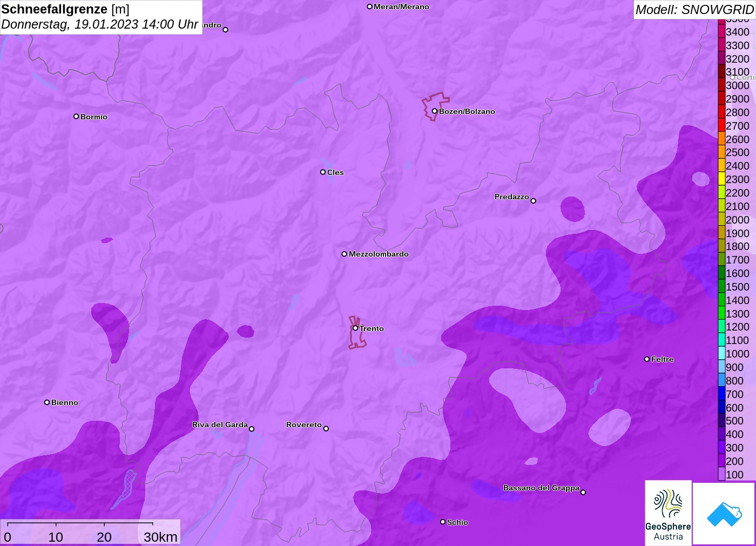This screenshot has height=546, width=756.
Task: Click the 30km scale bar label
Action: click(x=160, y=537)
